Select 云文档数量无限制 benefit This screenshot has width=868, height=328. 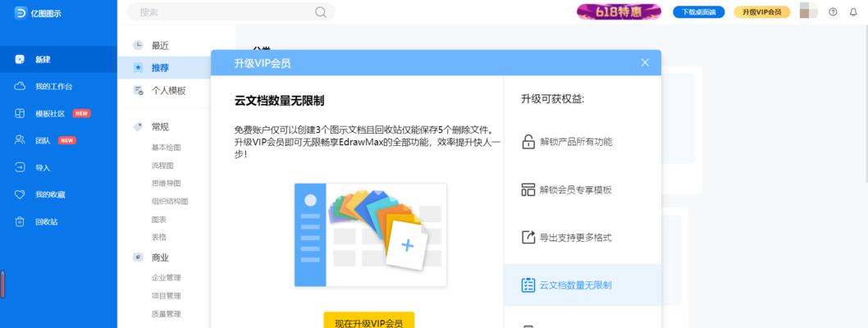point(582,285)
